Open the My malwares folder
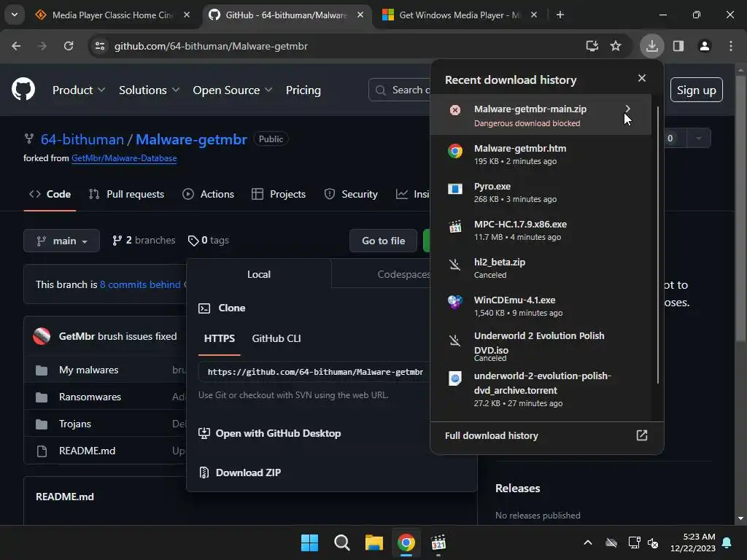Image resolution: width=747 pixels, height=560 pixels. pyautogui.click(x=88, y=370)
